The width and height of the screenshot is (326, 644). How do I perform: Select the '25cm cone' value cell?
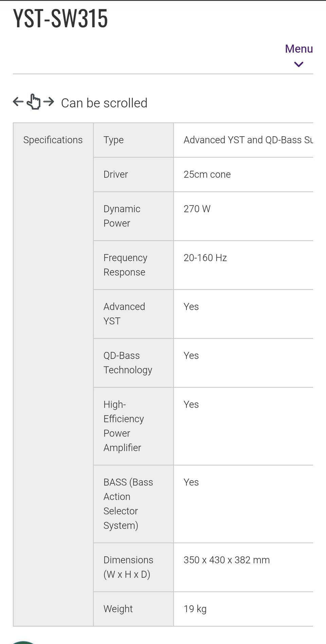point(207,174)
